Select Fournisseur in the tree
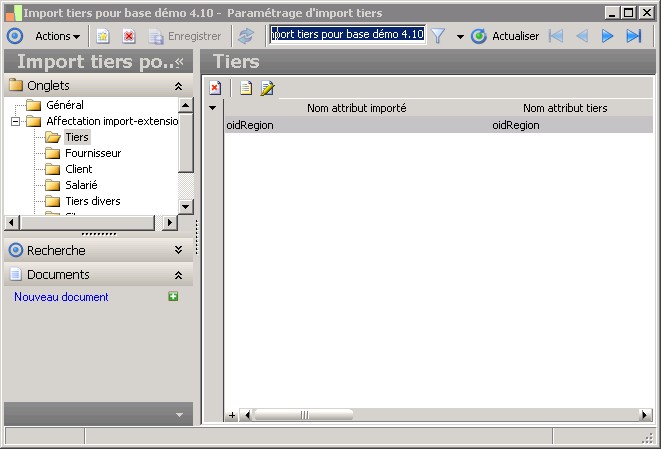Image resolution: width=661 pixels, height=449 pixels. point(93,153)
